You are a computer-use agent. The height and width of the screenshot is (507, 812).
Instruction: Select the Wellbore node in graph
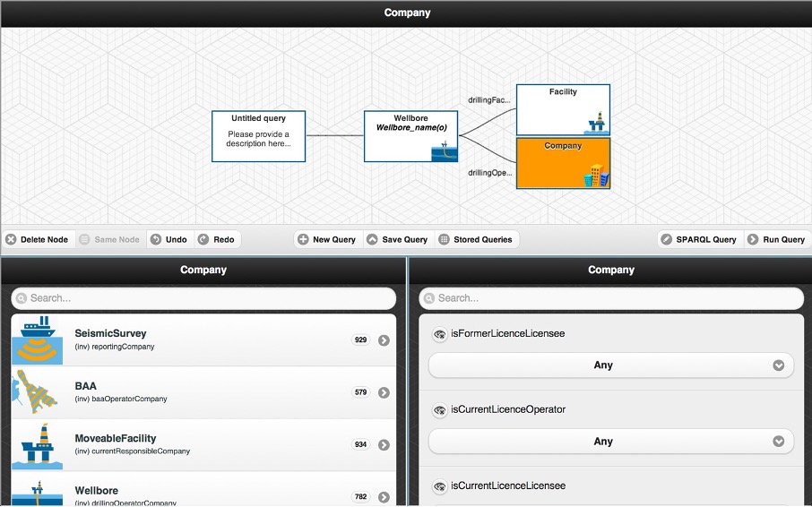tap(410, 136)
